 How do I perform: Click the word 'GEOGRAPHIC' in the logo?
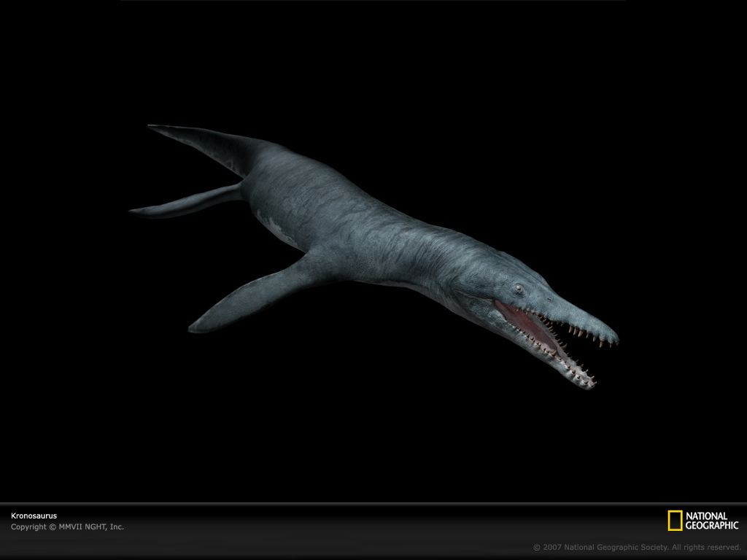pyautogui.click(x=711, y=525)
